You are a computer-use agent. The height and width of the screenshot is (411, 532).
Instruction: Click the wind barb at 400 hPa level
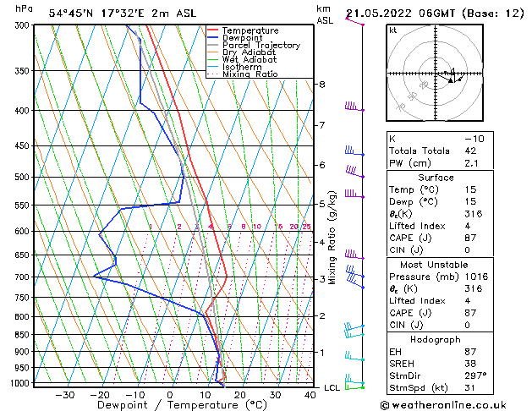tap(354, 107)
